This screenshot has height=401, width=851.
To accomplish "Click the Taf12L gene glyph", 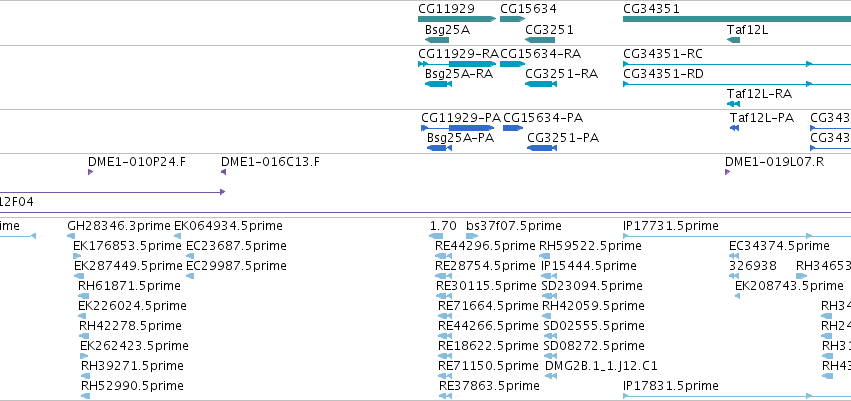I will point(733,40).
